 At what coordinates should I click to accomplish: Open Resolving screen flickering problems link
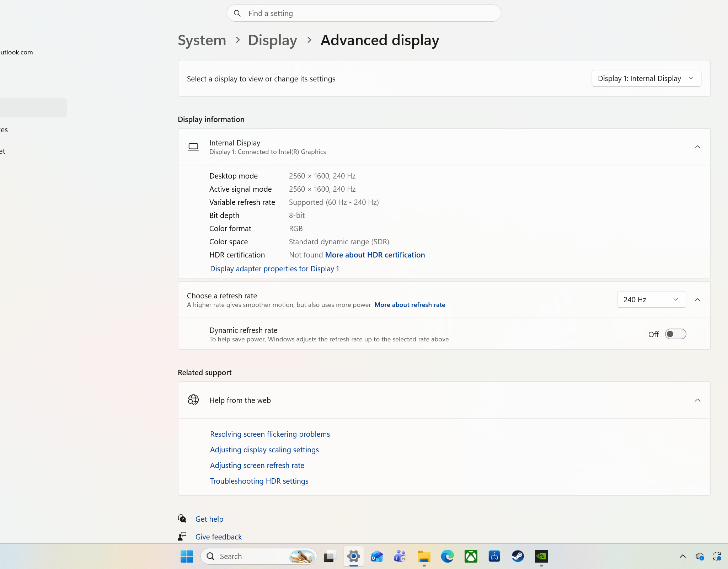pos(270,434)
